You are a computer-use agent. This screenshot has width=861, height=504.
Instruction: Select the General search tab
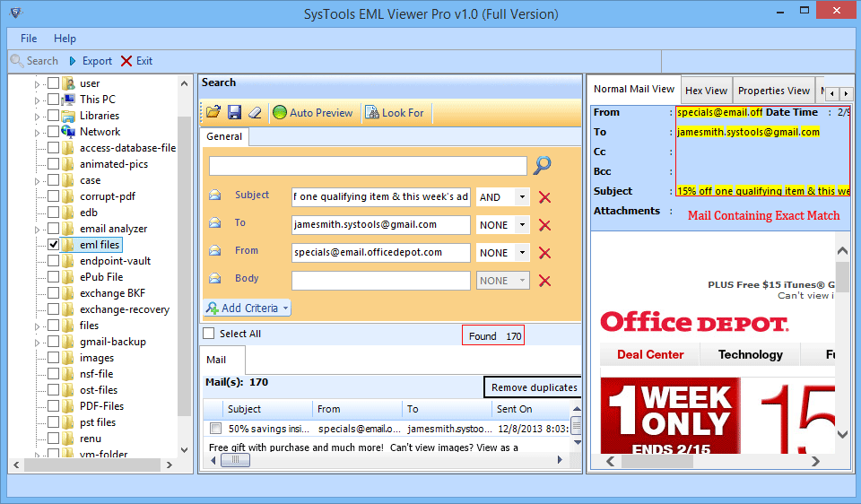[x=224, y=136]
